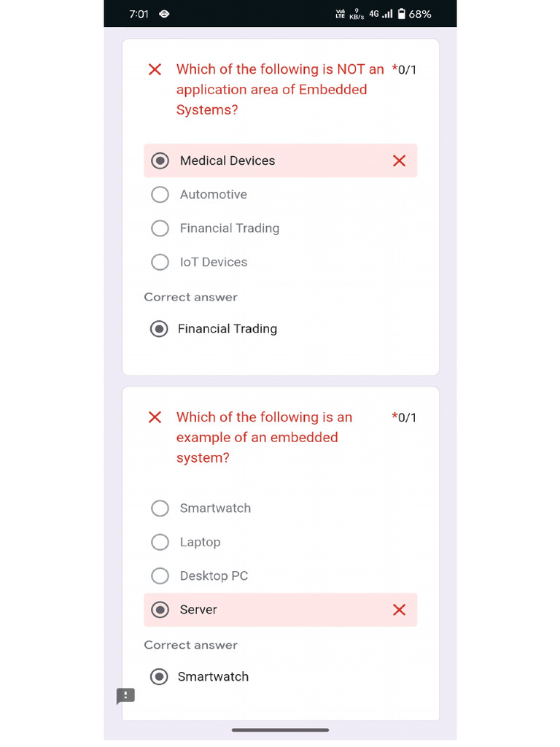This screenshot has height=747, width=560.
Task: Select the Laptop radio button
Action: [160, 542]
